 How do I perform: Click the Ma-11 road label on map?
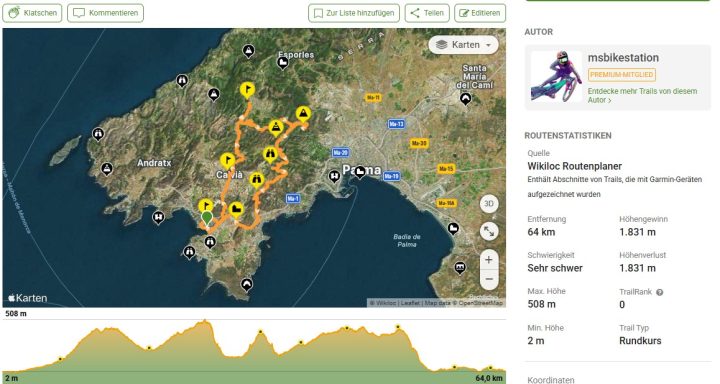click(x=373, y=97)
